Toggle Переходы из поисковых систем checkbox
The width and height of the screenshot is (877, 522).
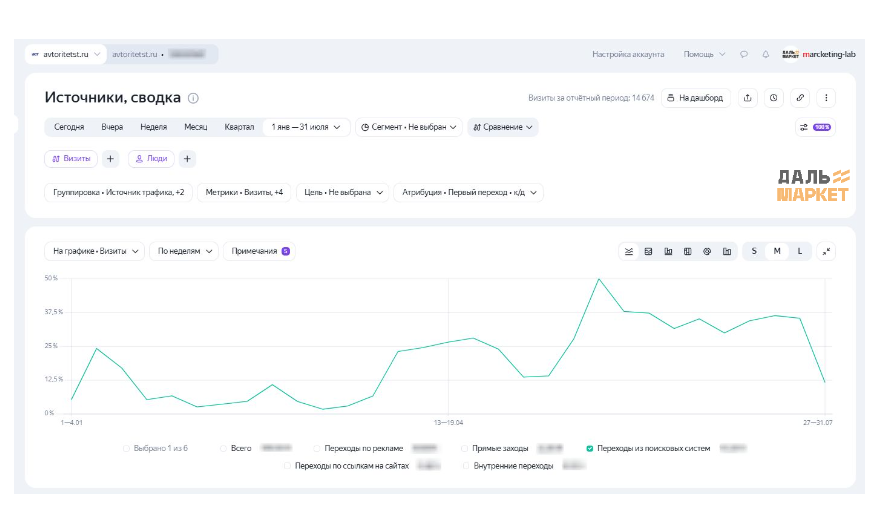coord(590,449)
